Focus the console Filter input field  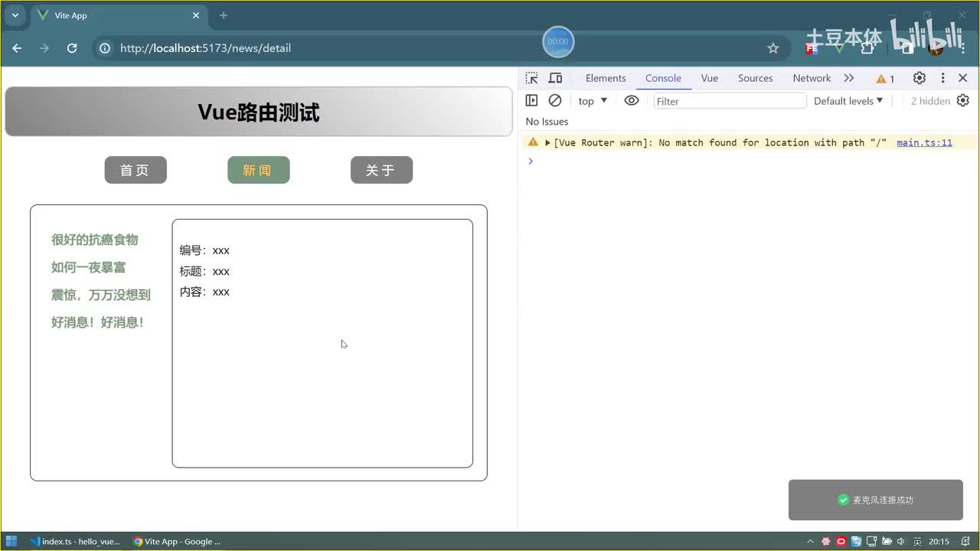click(730, 101)
